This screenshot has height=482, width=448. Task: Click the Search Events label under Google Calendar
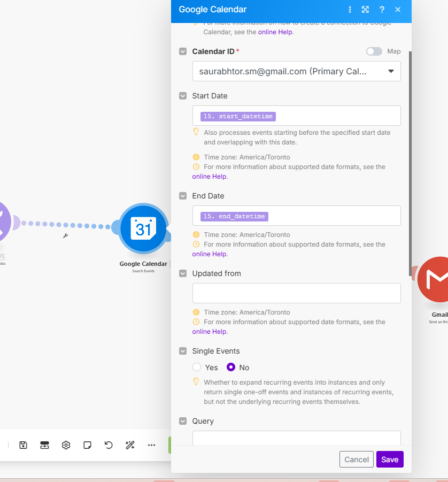[x=143, y=271]
